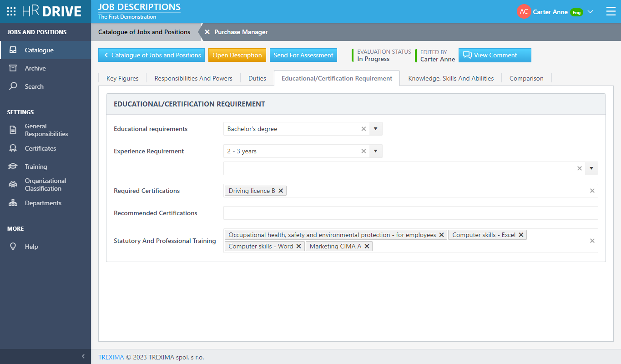Switch to the Responsibilities And Powers tab

193,78
